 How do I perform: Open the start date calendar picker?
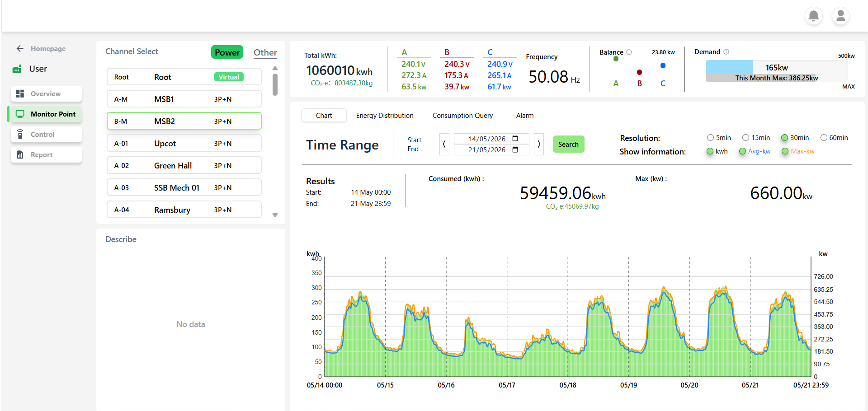[x=515, y=139]
